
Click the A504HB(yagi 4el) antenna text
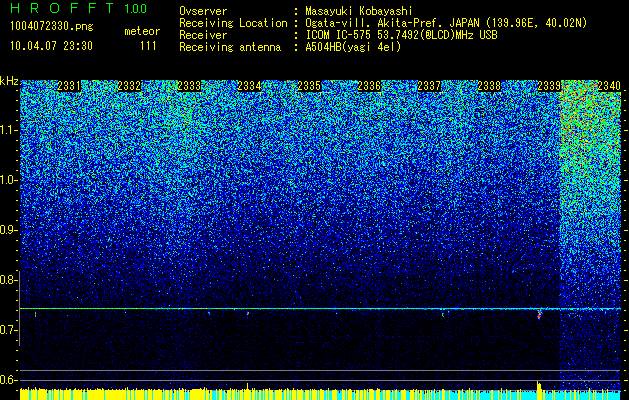tap(353, 47)
